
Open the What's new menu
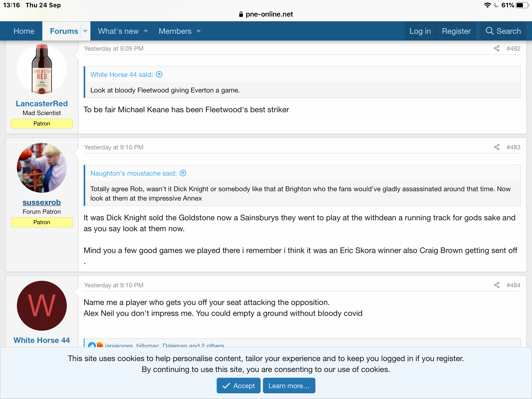point(118,31)
